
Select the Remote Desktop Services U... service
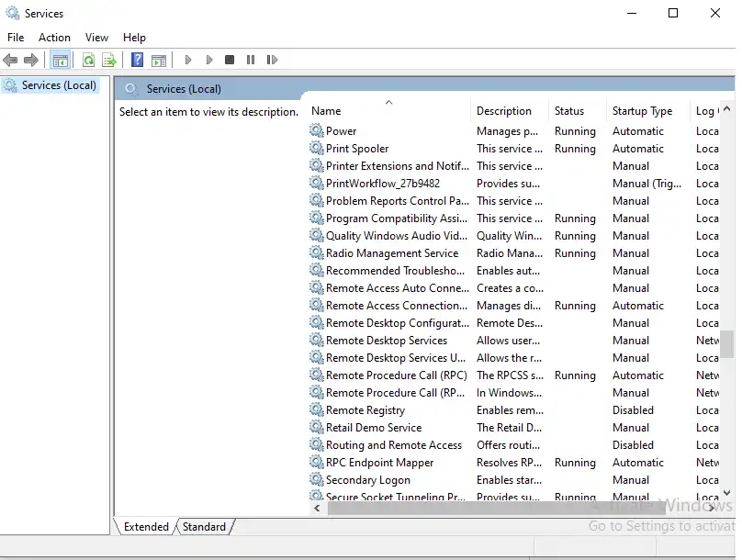(x=396, y=358)
